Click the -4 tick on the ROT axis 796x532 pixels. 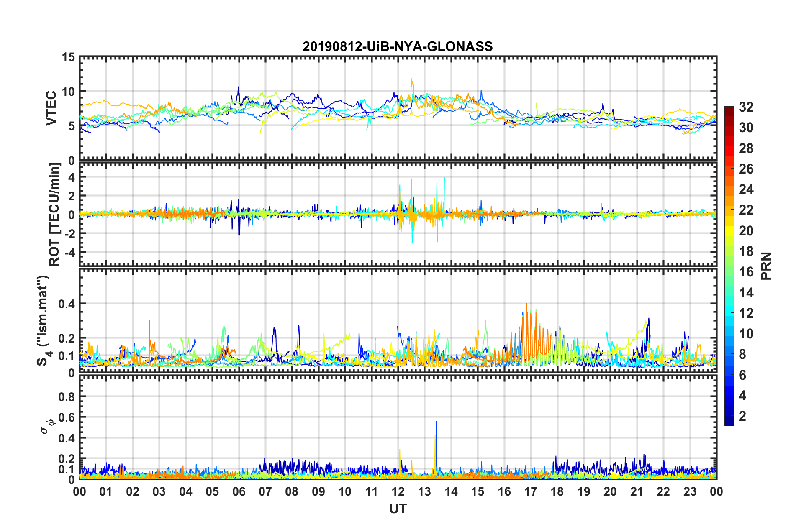click(69, 252)
